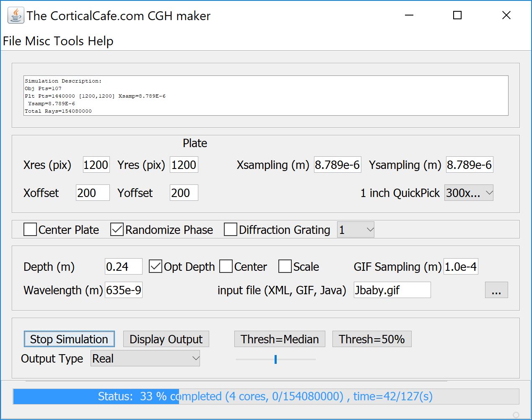Click the Yres (pix) input field
The width and height of the screenshot is (532, 420).
184,165
